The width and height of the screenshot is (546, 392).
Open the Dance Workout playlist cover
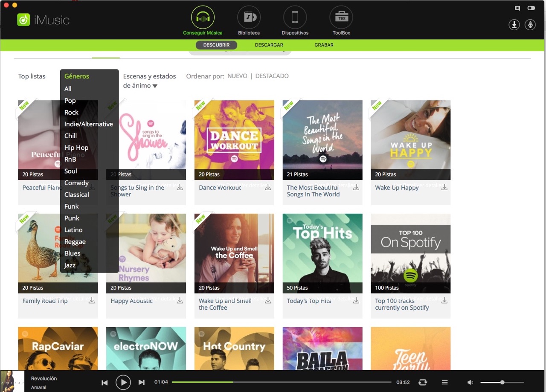pyautogui.click(x=234, y=140)
